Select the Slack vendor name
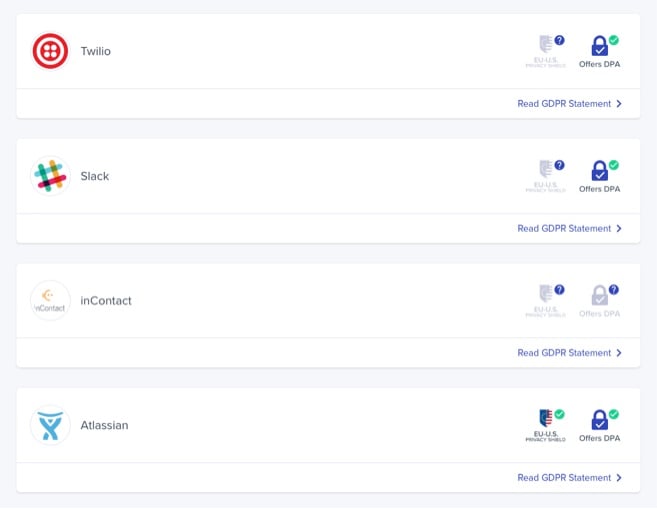Screen dimensions: 657x509 tap(95, 176)
